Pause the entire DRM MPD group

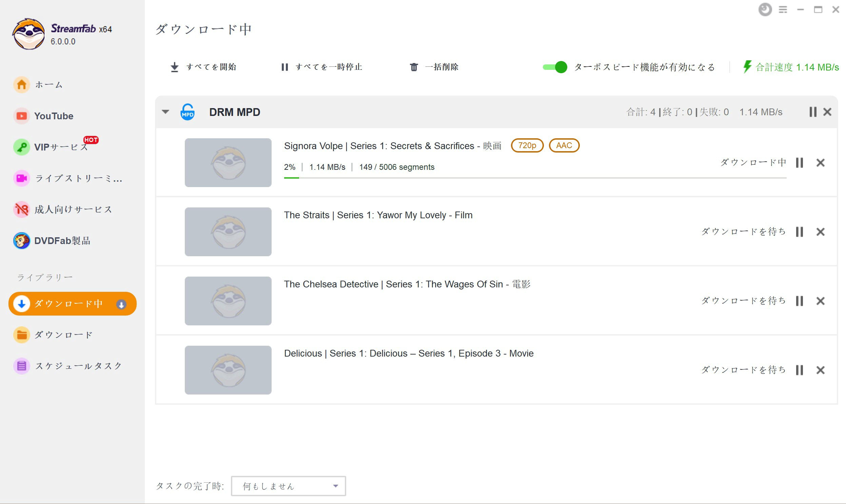813,112
